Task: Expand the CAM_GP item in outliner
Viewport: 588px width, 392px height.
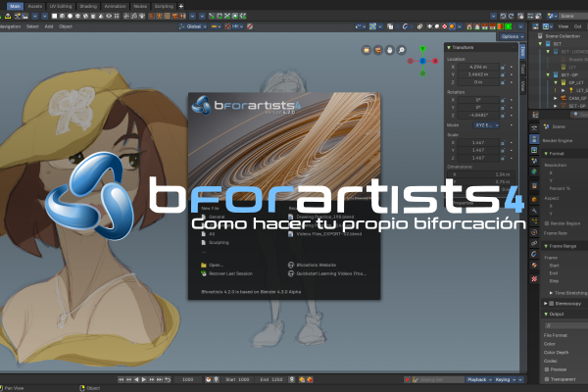Action: (x=556, y=98)
